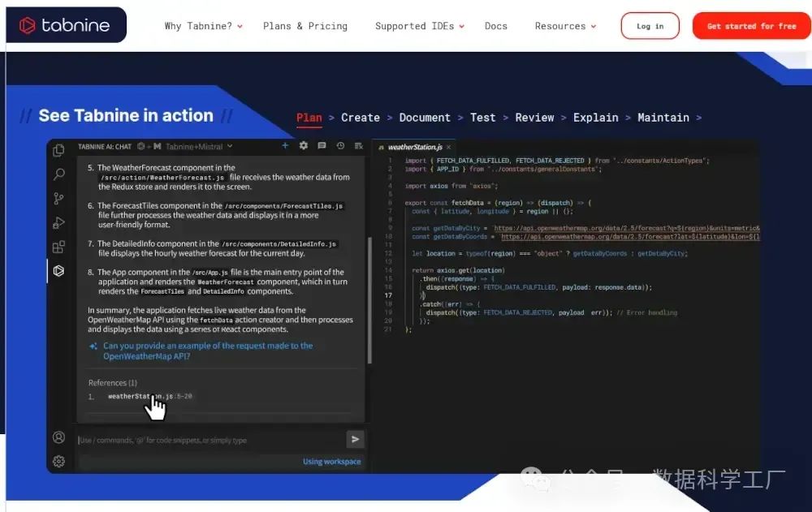Viewport: 812px width, 512px height.
Task: Open Search in the editor sidebar
Action: pyautogui.click(x=58, y=174)
